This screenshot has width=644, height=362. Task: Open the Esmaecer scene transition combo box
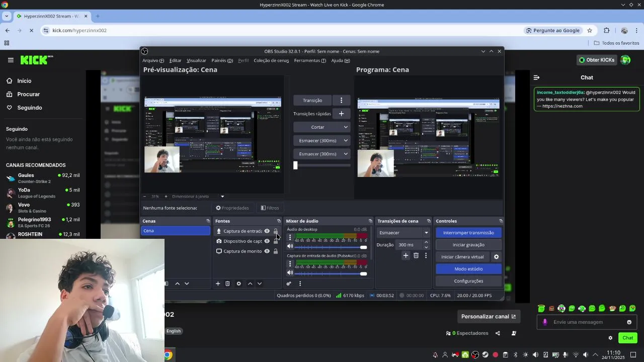pyautogui.click(x=404, y=233)
